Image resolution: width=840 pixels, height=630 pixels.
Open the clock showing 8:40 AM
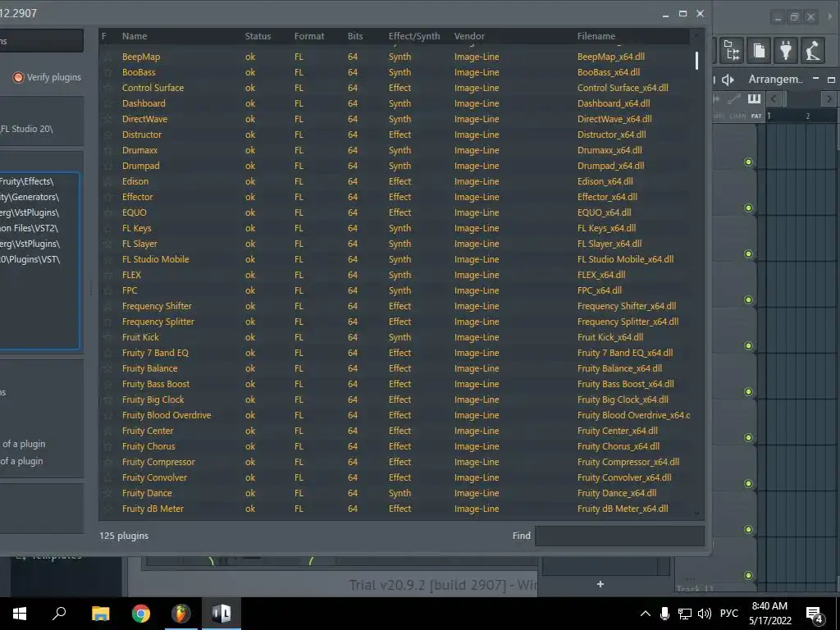tap(769, 614)
